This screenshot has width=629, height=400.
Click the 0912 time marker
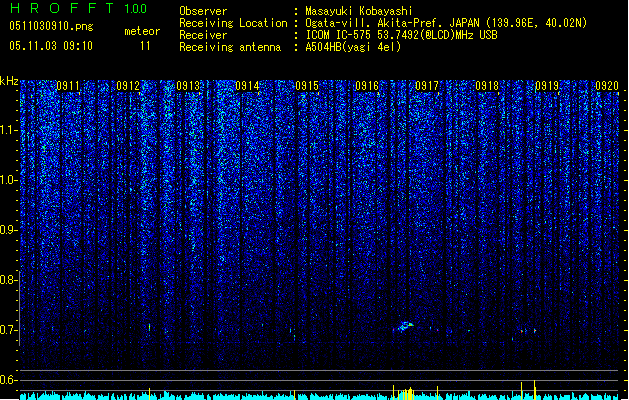coord(128,86)
